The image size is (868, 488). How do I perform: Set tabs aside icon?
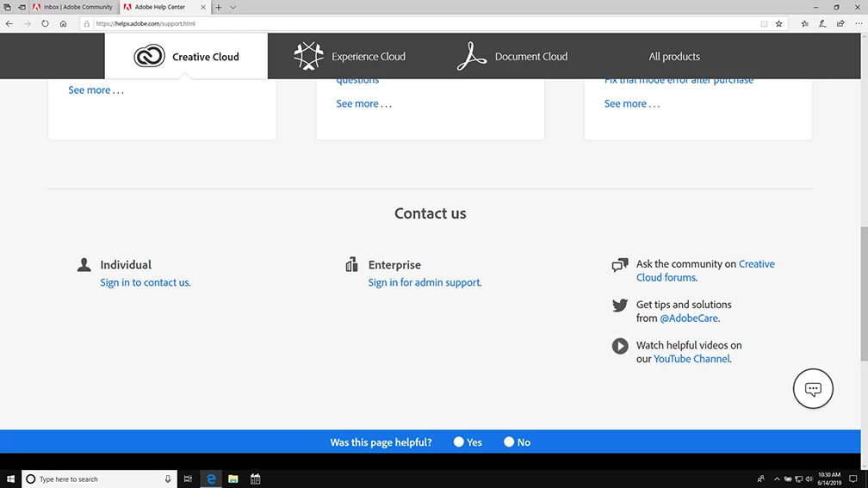(22, 7)
